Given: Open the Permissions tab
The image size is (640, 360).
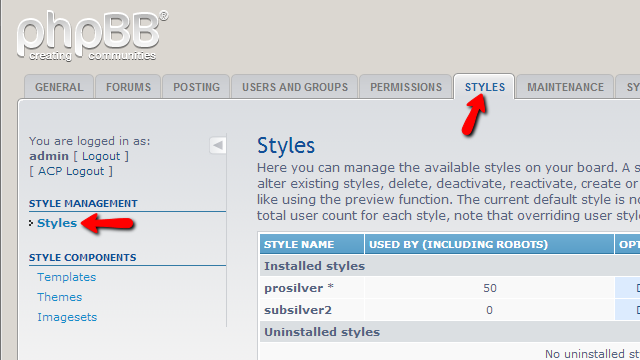Looking at the screenshot, I should coord(406,87).
